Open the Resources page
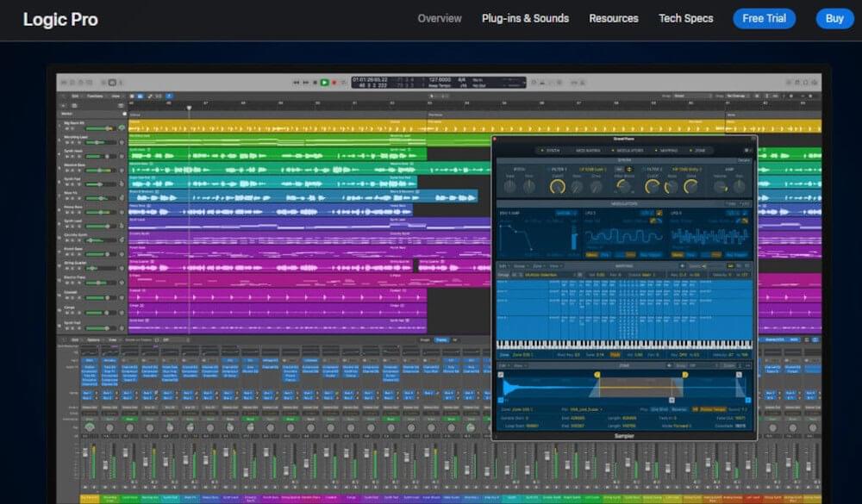862x504 pixels. pyautogui.click(x=614, y=18)
